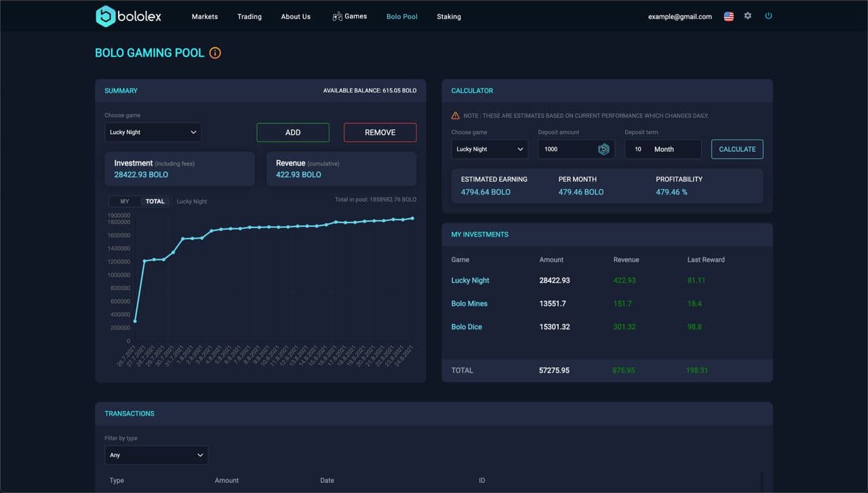Click the warning triangle icon in Calculator
The image size is (868, 493).
456,116
